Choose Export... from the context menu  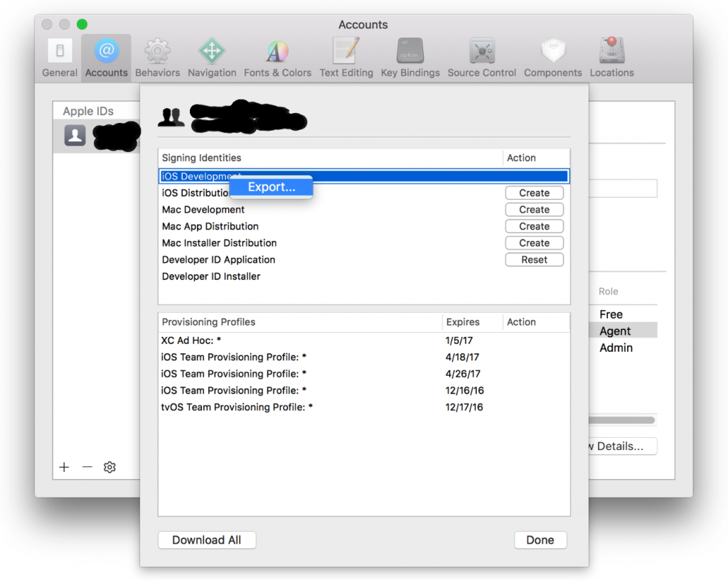[272, 187]
